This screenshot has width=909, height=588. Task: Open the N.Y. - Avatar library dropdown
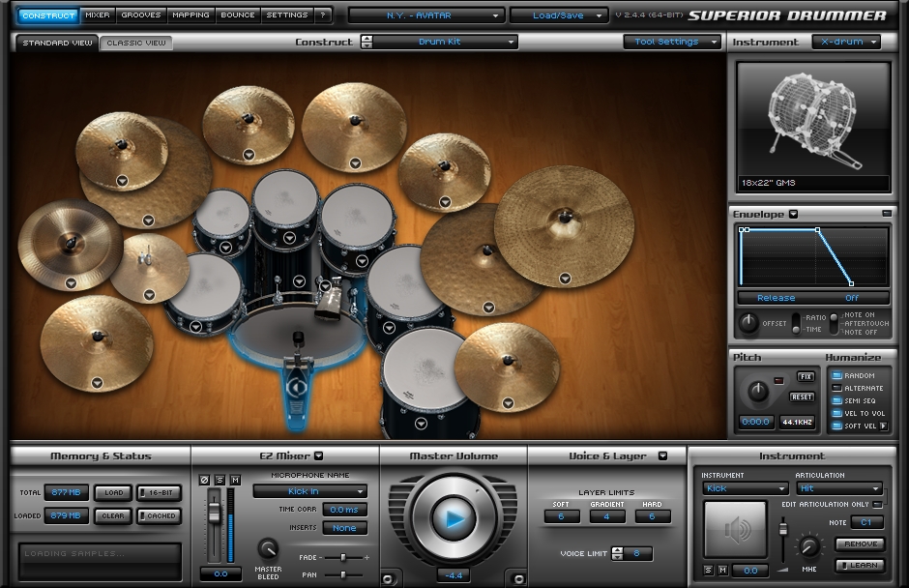coord(426,15)
